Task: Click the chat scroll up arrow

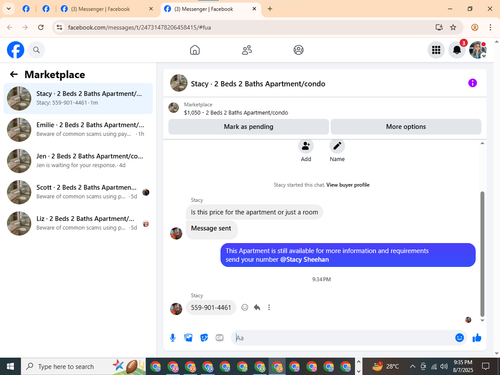Action: click(x=482, y=143)
